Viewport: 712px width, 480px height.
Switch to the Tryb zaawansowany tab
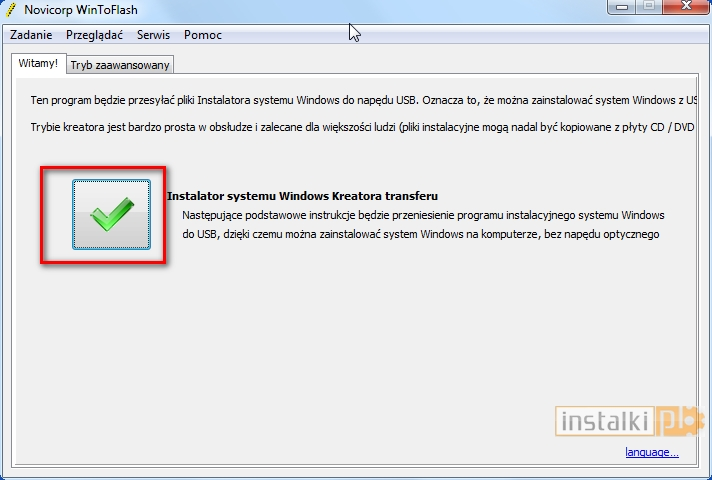pyautogui.click(x=120, y=65)
